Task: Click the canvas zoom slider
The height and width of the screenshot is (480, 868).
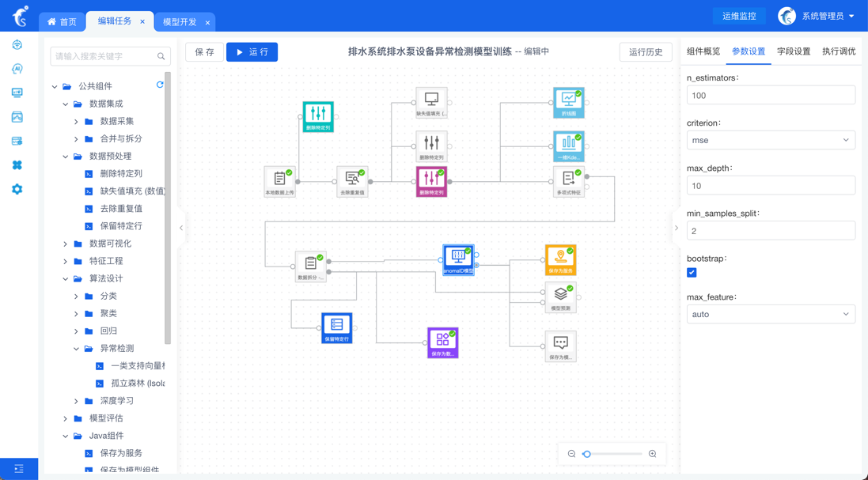Action: pyautogui.click(x=612, y=454)
